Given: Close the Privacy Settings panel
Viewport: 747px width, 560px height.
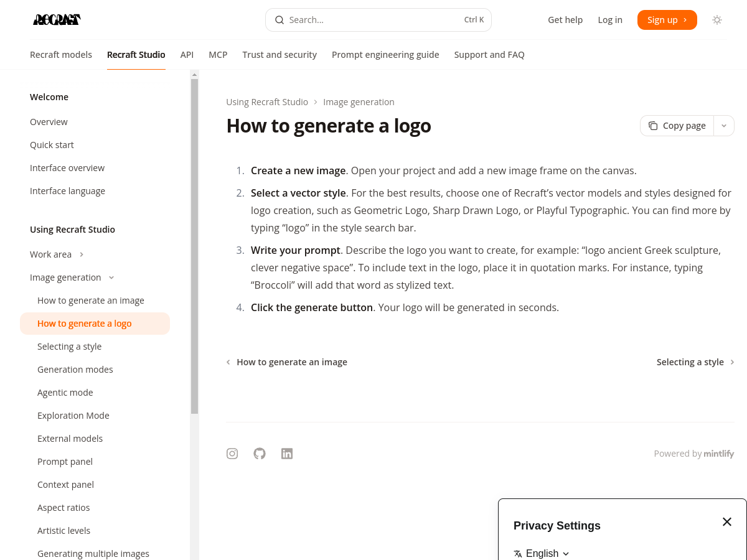Looking at the screenshot, I should (x=727, y=522).
